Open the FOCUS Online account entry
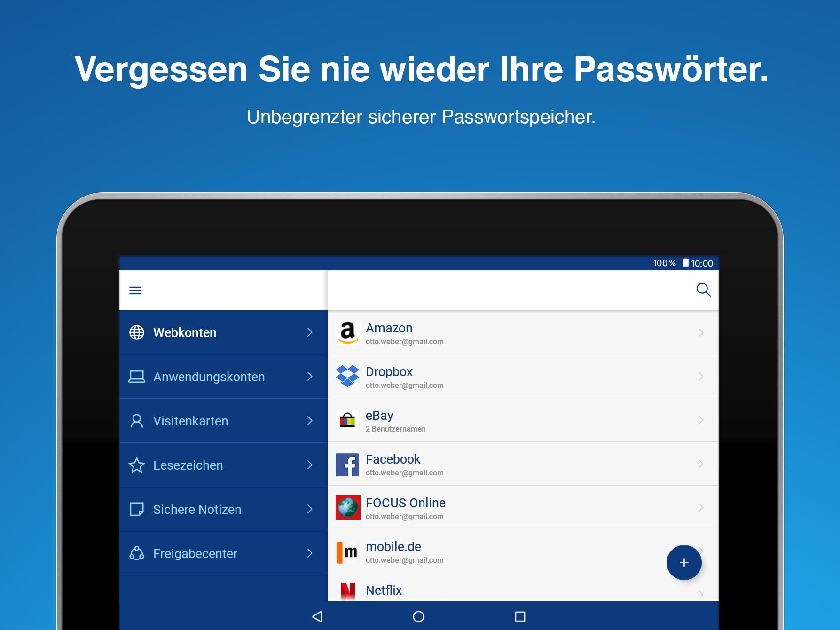840x630 pixels. point(523,507)
